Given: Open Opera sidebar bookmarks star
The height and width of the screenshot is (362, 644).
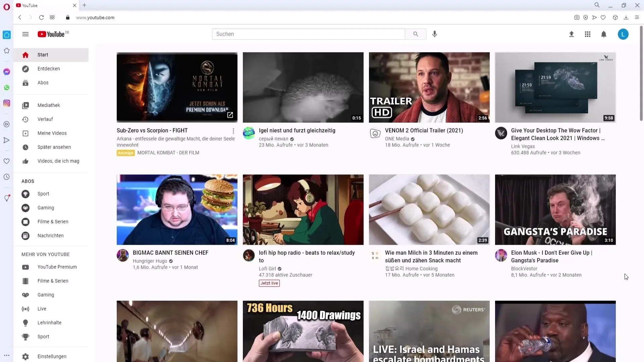Looking at the screenshot, I should (7, 51).
